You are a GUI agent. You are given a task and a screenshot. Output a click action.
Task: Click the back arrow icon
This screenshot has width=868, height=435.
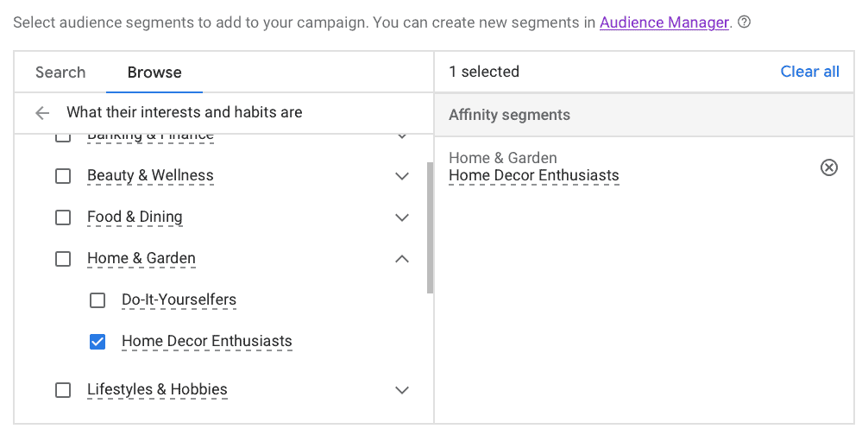point(42,113)
